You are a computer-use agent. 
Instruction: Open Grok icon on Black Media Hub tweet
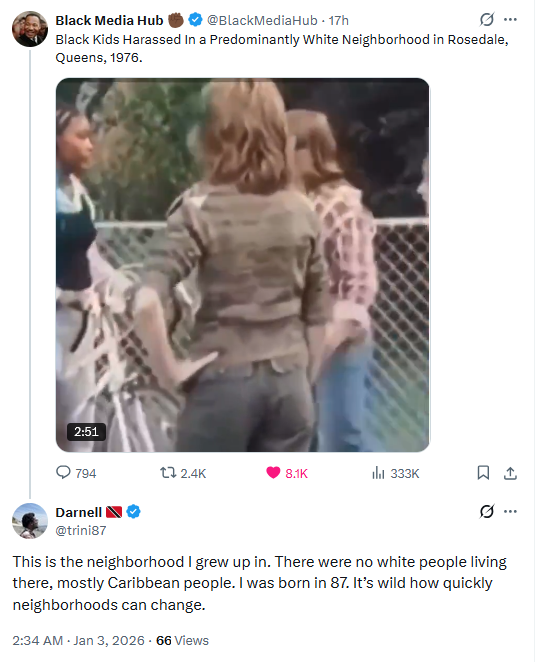486,19
